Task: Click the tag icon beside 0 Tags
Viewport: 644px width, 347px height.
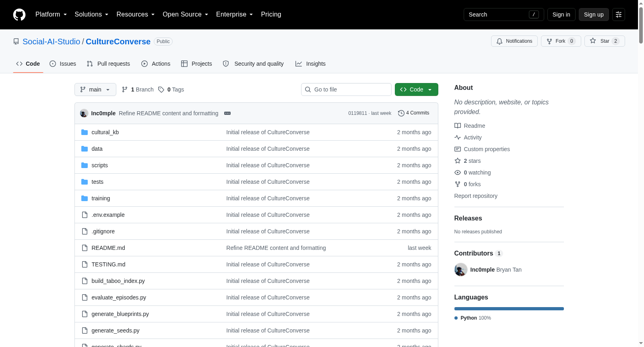Action: [161, 89]
